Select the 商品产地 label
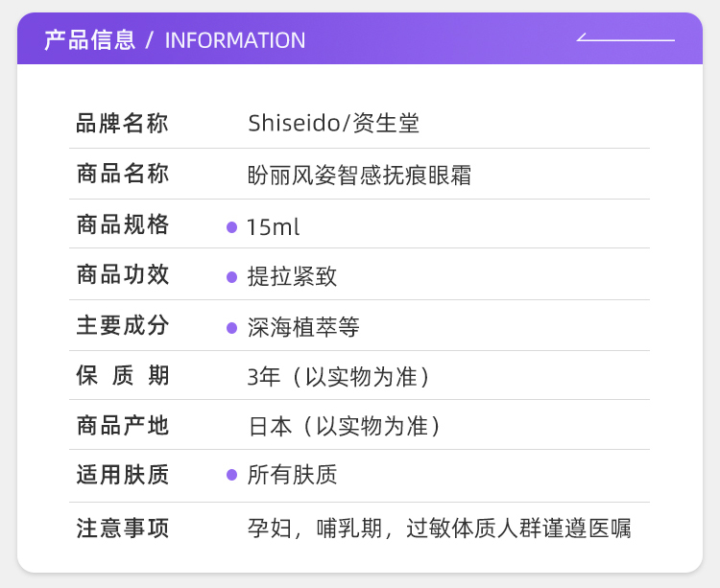720x588 pixels. click(x=122, y=426)
